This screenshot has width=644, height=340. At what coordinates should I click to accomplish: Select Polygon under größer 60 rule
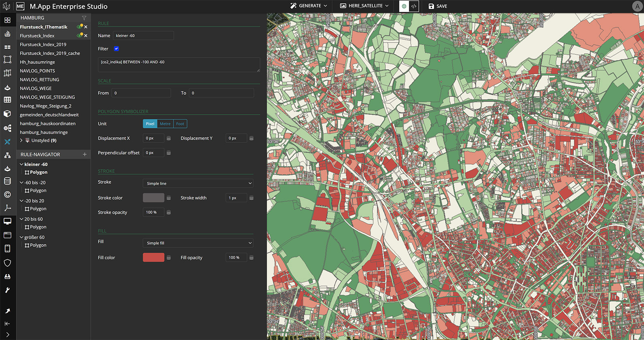point(36,245)
